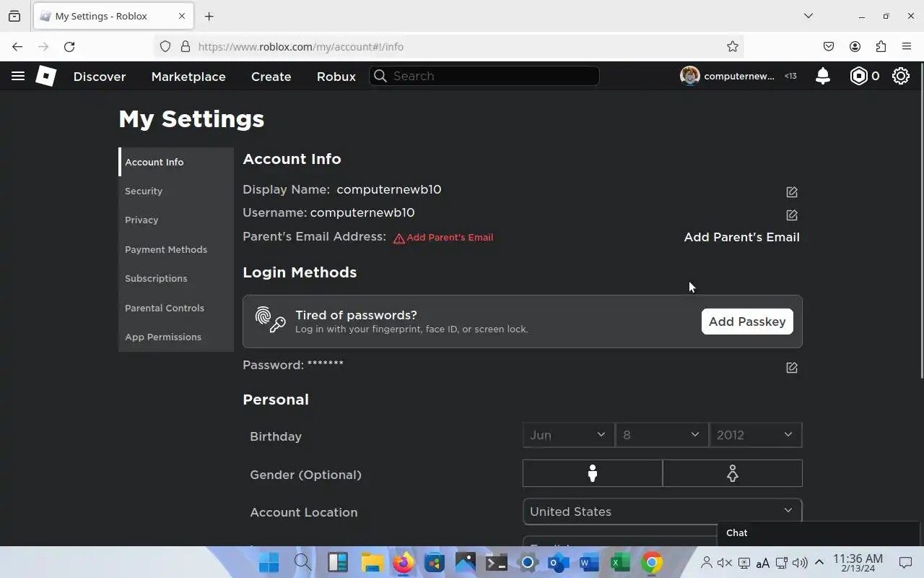Open the list all tabs dropdown
Viewport: 924px width, 578px height.
(x=808, y=16)
